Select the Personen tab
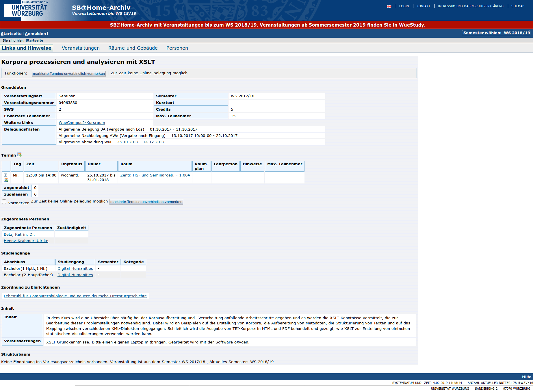This screenshot has width=533, height=392. (x=177, y=48)
